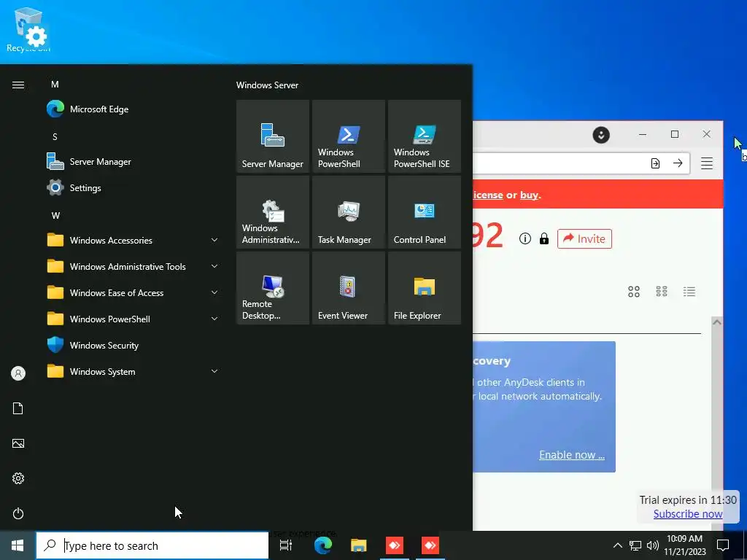Viewport: 747px width, 560px height.
Task: Click AnyDesk file transfer icon
Action: [656, 163]
